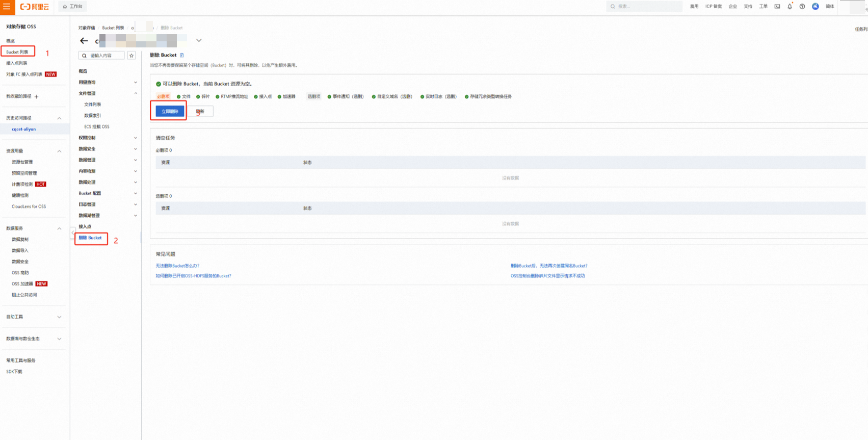Open 对象 FC 接入点列表
The height and width of the screenshot is (440, 868).
coord(24,74)
